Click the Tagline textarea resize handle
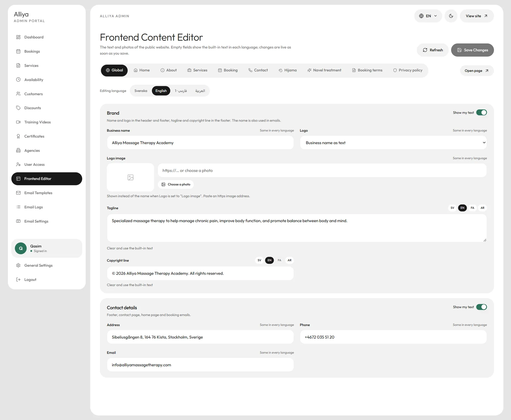 485,240
